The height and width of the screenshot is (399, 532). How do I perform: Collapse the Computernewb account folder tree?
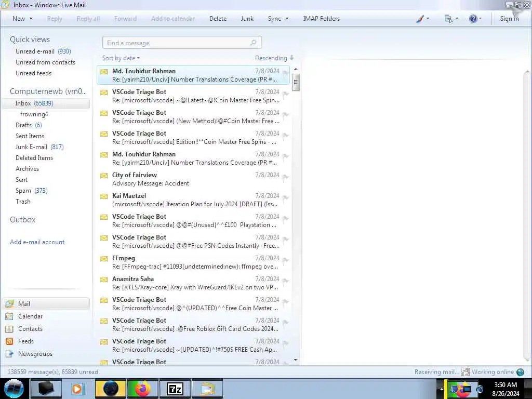pyautogui.click(x=48, y=91)
